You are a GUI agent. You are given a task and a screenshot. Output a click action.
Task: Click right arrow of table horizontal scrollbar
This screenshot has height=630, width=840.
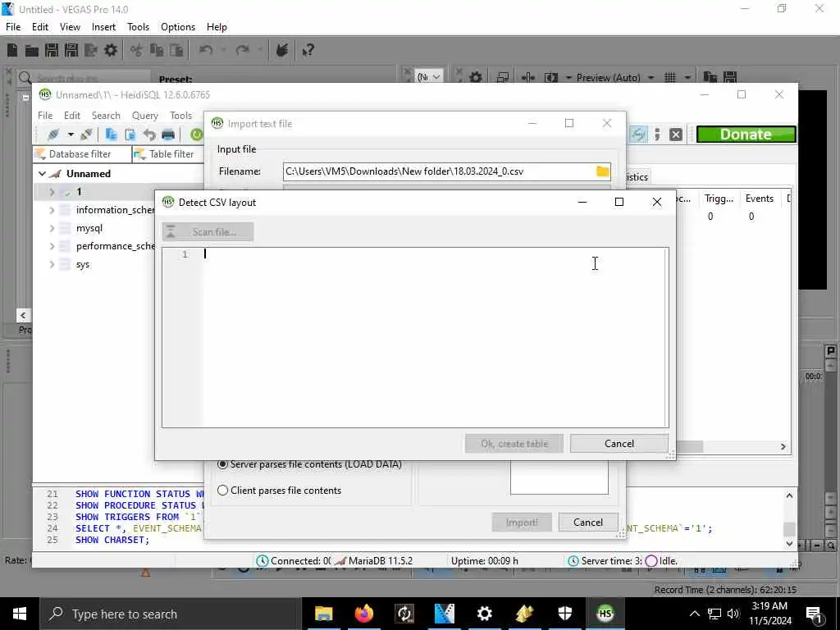tap(783, 446)
